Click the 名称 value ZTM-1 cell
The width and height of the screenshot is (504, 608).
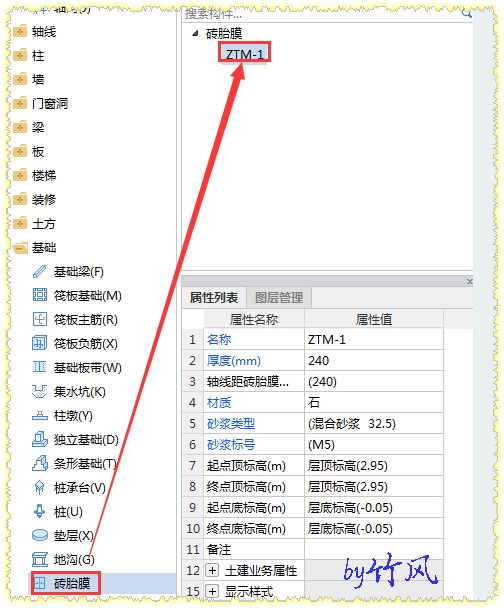point(374,340)
